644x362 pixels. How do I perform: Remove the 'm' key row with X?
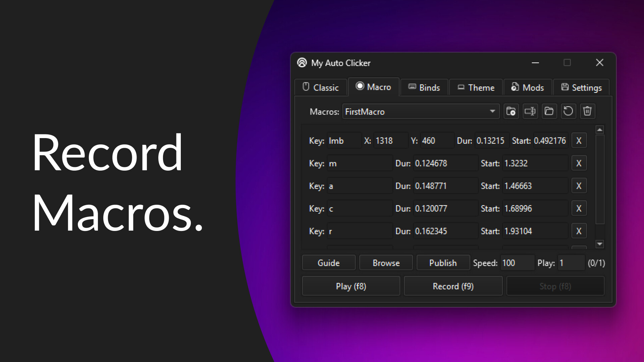tap(579, 163)
